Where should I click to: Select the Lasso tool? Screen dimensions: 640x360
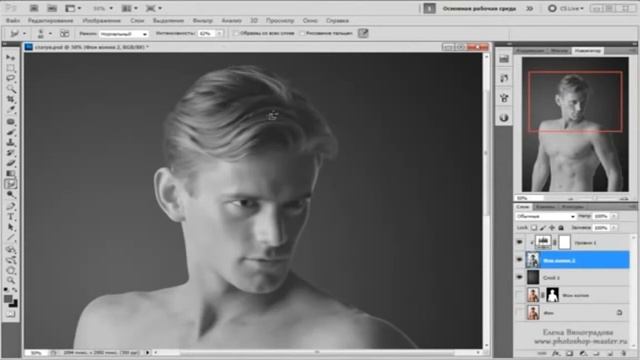11,78
